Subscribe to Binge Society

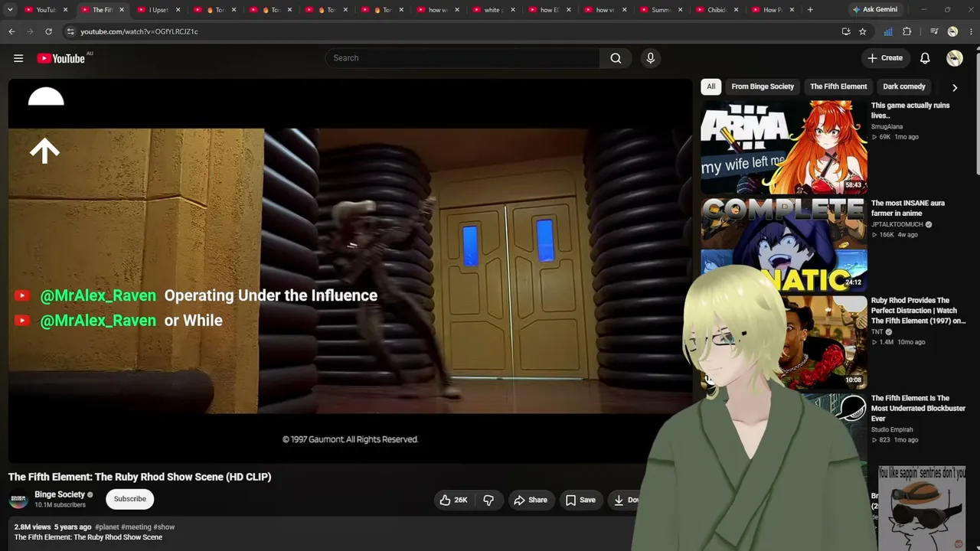[x=129, y=499]
